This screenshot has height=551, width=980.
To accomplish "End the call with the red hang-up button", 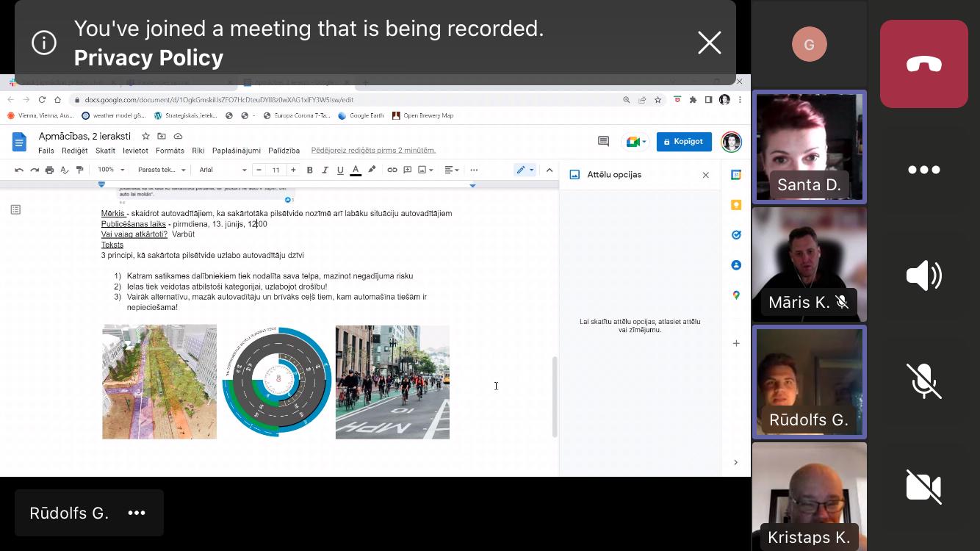I will 924,64.
